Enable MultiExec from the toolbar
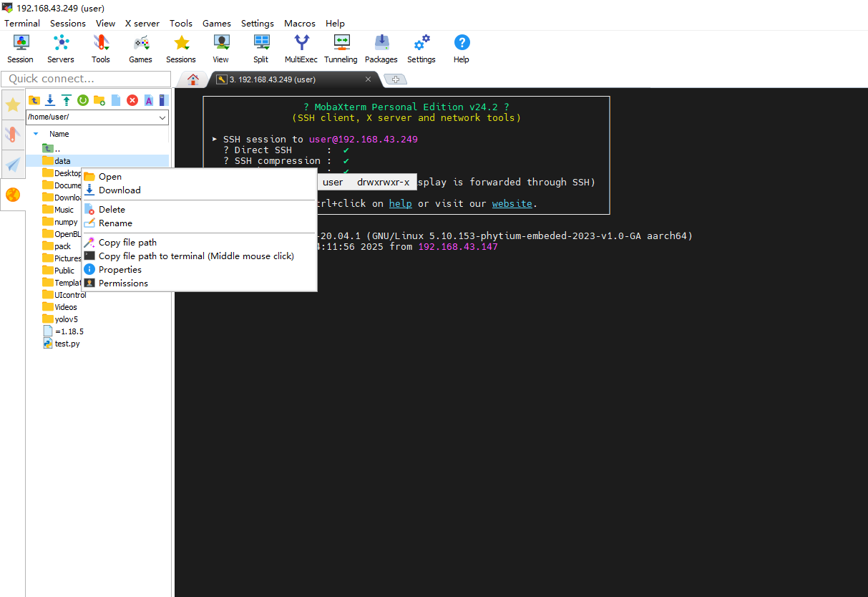Screen dimensions: 868x597 301,49
